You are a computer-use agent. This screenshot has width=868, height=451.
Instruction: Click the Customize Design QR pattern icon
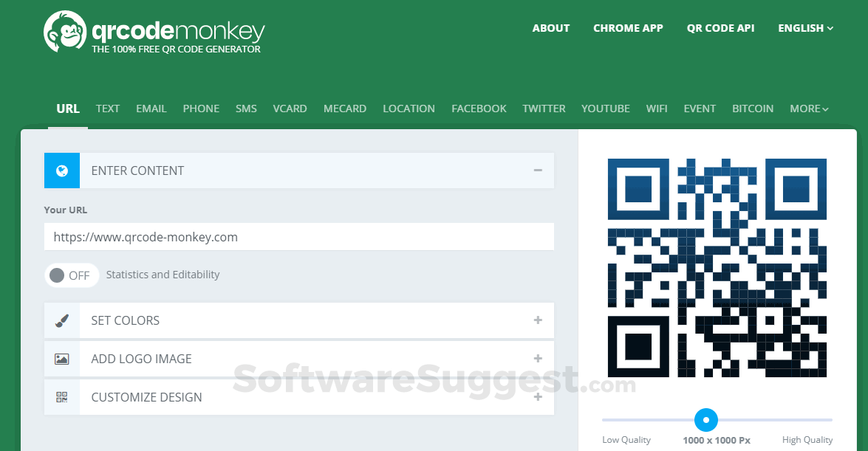[61, 397]
